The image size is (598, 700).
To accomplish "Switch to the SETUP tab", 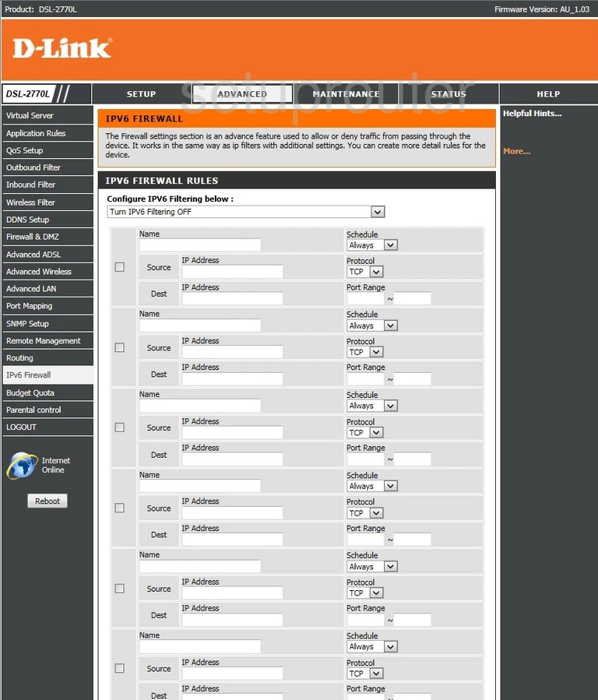I will coord(141,93).
